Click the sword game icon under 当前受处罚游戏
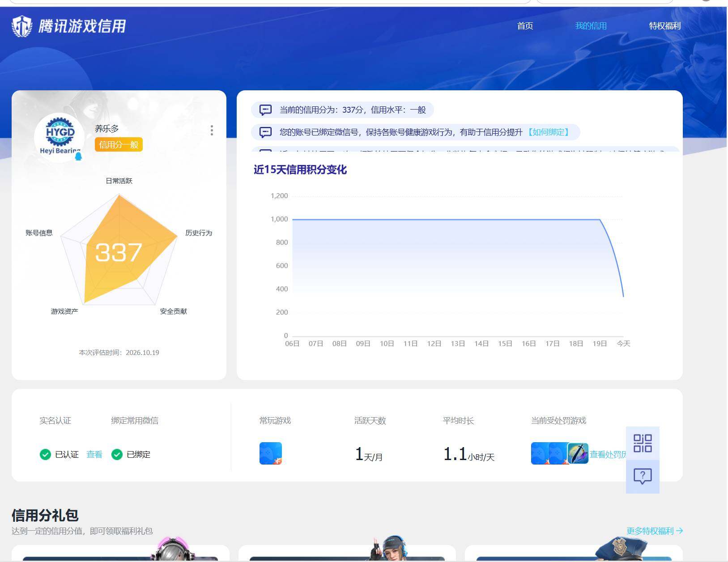Viewport: 728px width, 562px height. (x=578, y=453)
